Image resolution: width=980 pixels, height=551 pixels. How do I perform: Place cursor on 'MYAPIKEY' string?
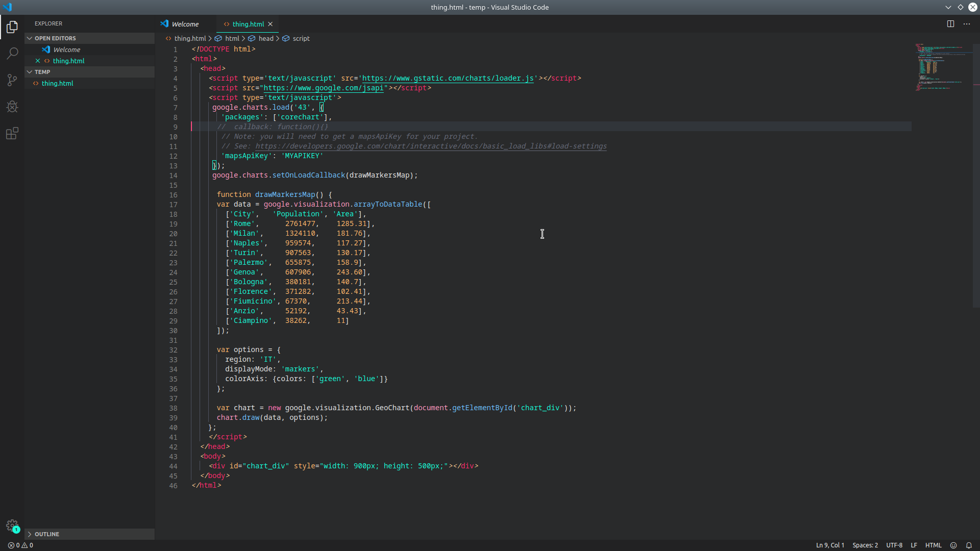(x=302, y=156)
